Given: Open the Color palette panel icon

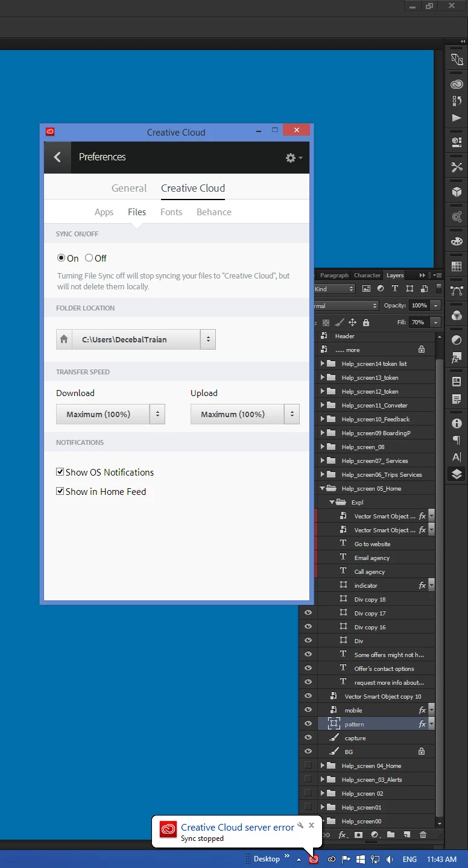Looking at the screenshot, I should [x=457, y=241].
